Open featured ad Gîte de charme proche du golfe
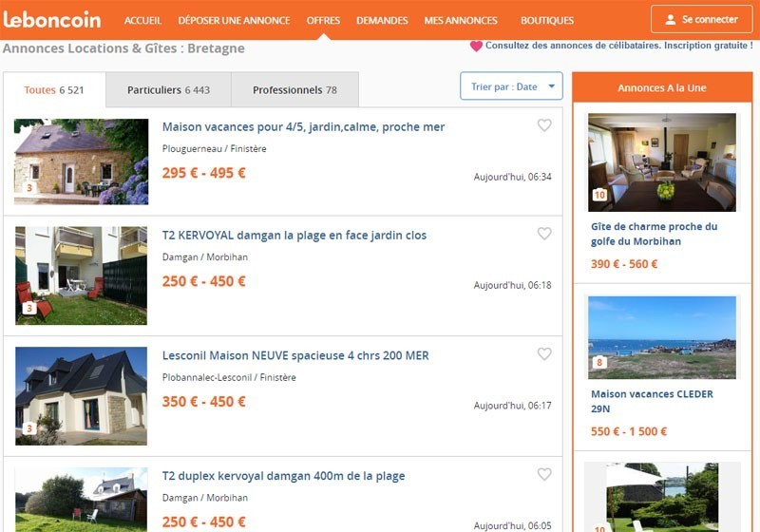This screenshot has height=532, width=760. point(655,234)
